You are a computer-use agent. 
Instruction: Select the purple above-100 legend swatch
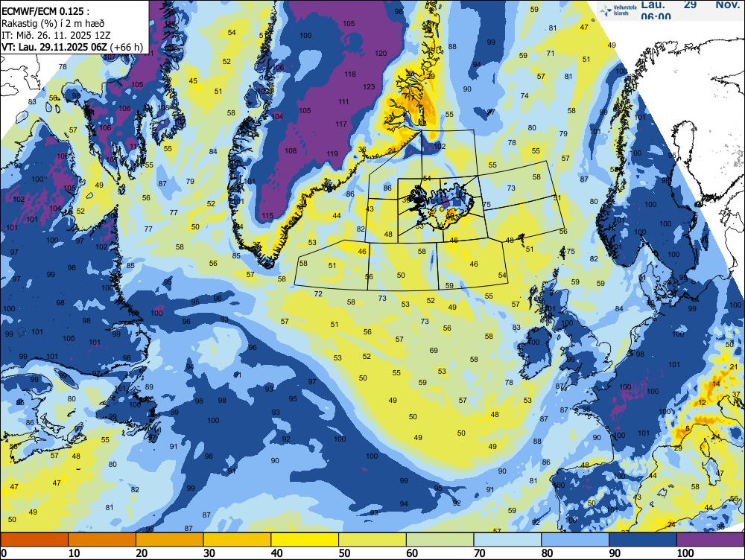[x=710, y=540]
